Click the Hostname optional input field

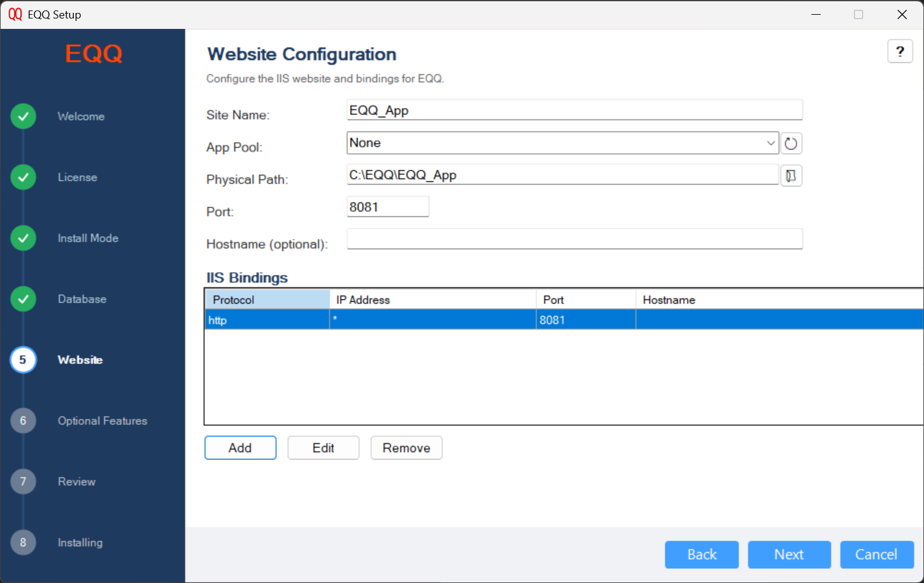(x=575, y=239)
